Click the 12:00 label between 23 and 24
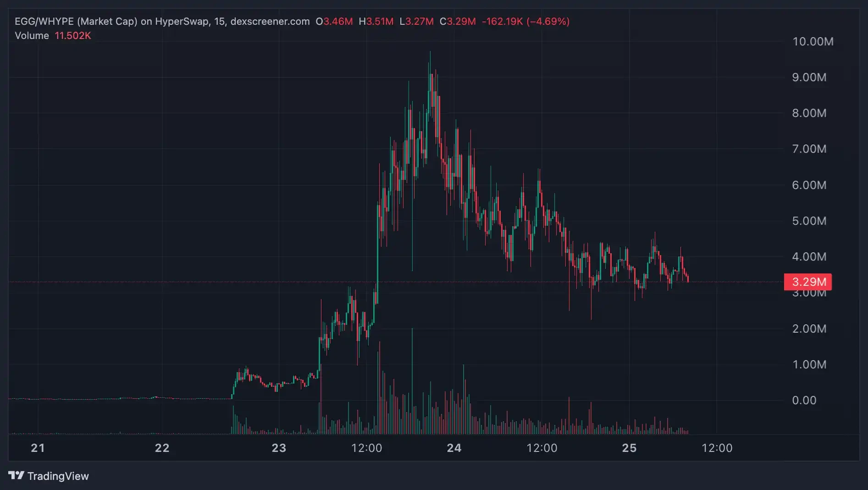Image resolution: width=868 pixels, height=490 pixels. click(x=367, y=448)
